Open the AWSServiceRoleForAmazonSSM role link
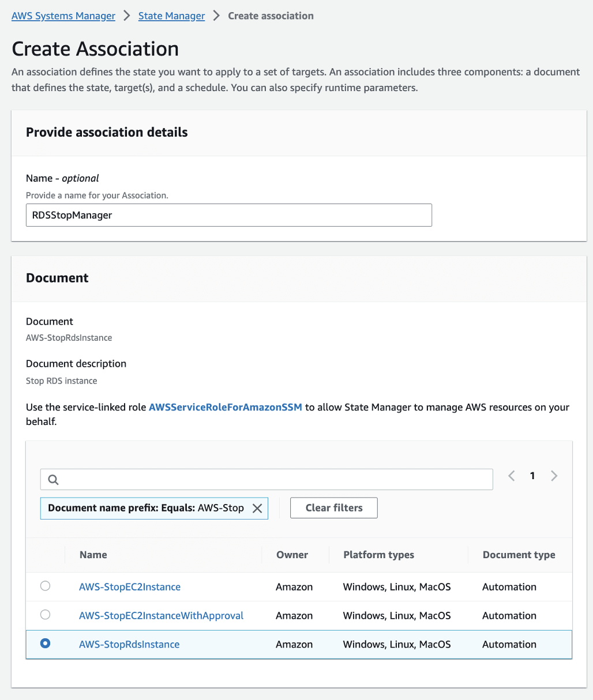This screenshot has width=593, height=700. click(226, 407)
